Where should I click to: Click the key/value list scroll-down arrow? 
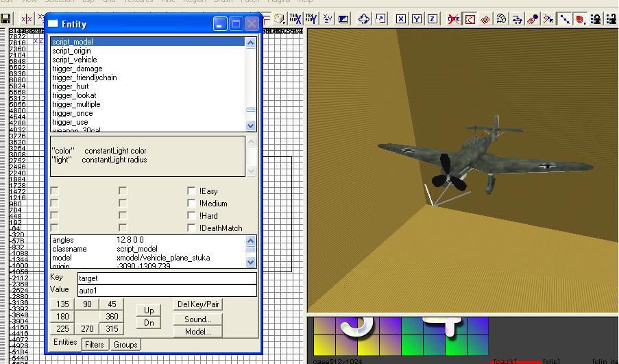click(251, 262)
